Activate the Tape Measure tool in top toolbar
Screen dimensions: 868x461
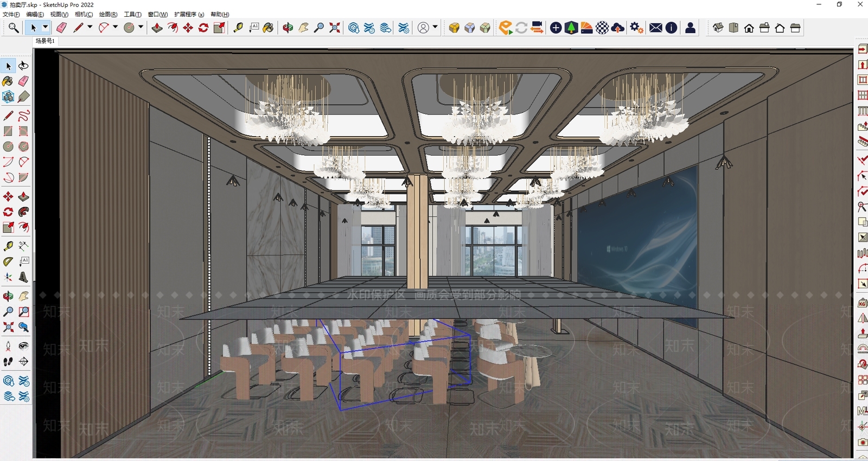pyautogui.click(x=238, y=28)
